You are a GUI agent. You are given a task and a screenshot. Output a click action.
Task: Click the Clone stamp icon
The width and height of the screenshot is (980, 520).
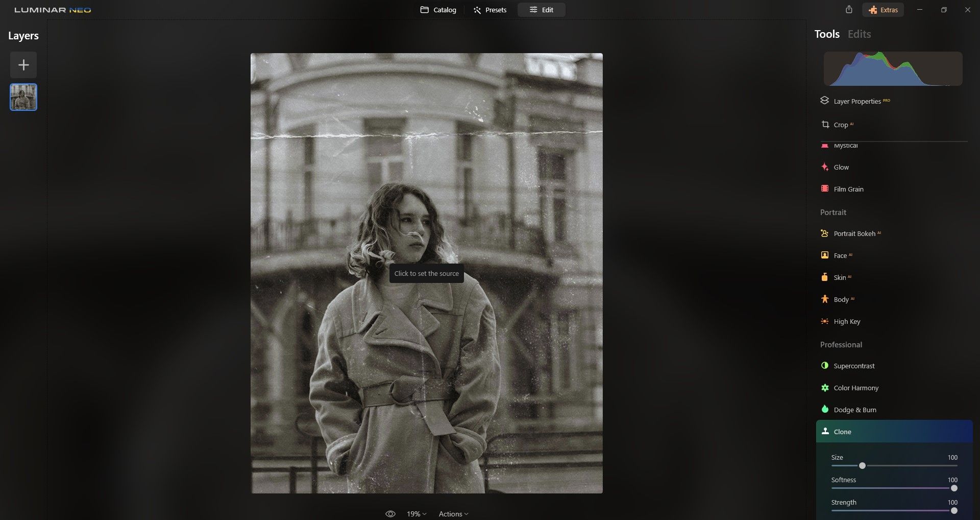point(825,431)
